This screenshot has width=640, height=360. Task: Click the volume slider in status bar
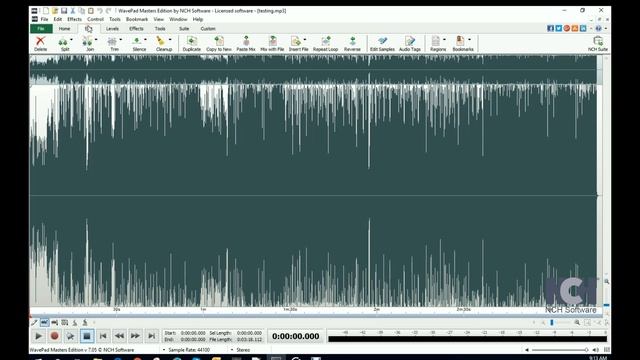[559, 350]
